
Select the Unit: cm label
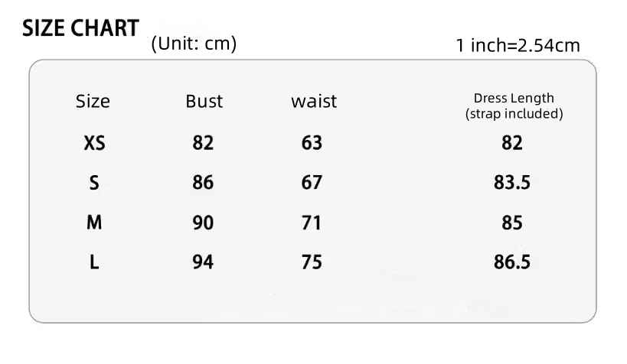pos(194,44)
